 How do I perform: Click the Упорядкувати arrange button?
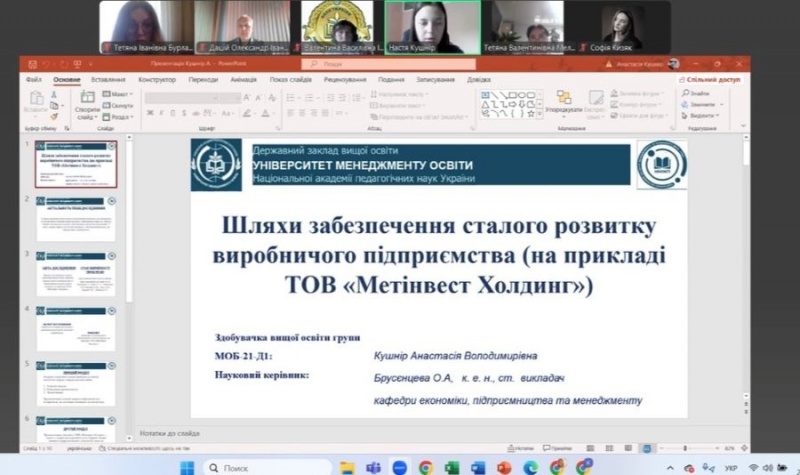(563, 104)
